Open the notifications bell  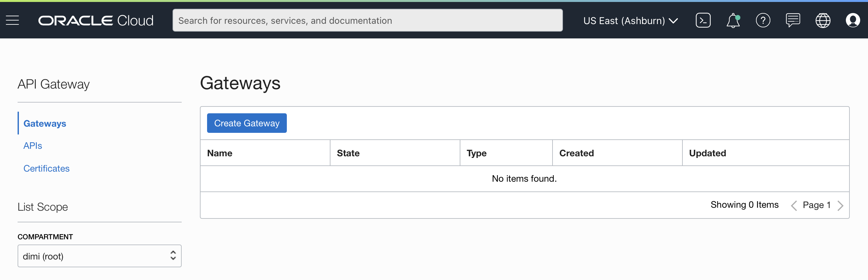pyautogui.click(x=733, y=21)
